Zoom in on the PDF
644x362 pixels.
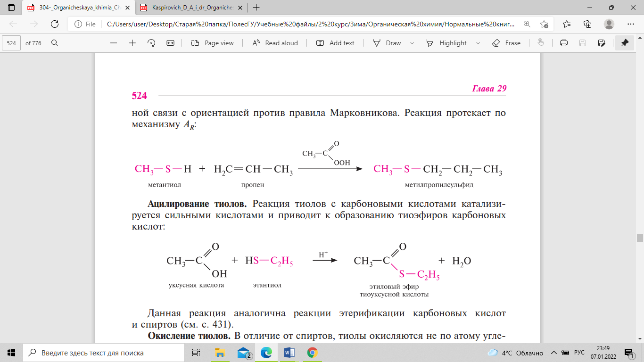[x=132, y=43]
